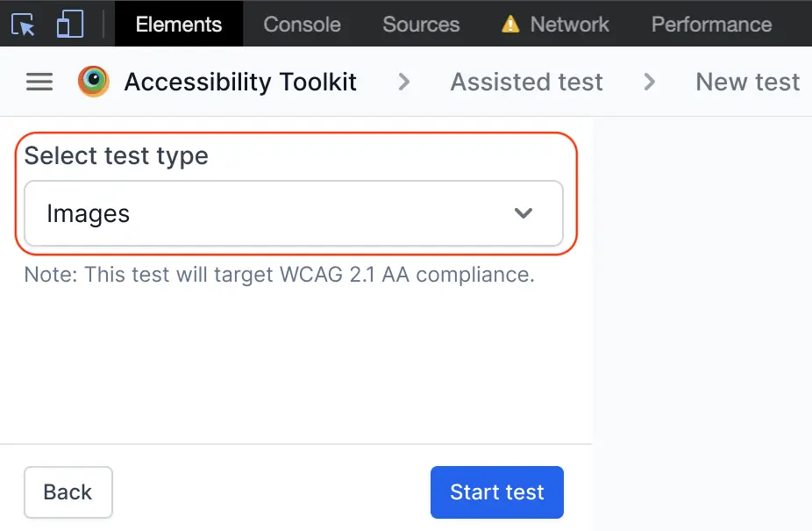Click the Assisted test breadcrumb
Screen dimensions: 812x531
click(x=526, y=82)
